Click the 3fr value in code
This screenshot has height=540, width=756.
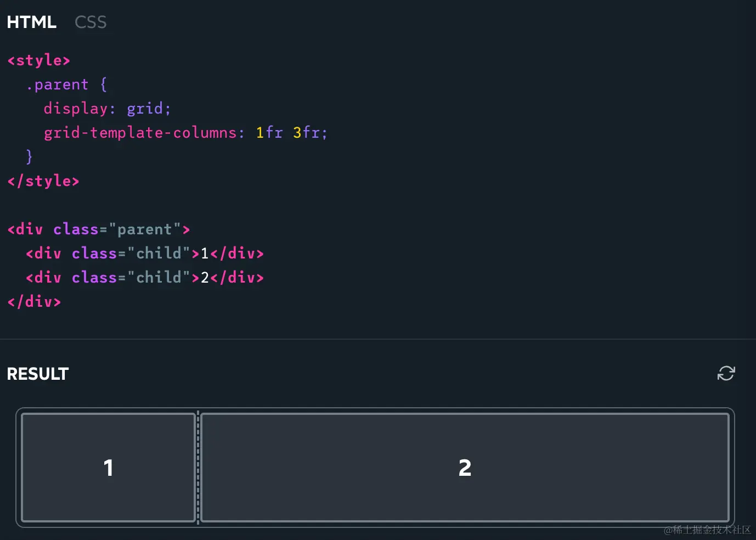click(x=307, y=133)
